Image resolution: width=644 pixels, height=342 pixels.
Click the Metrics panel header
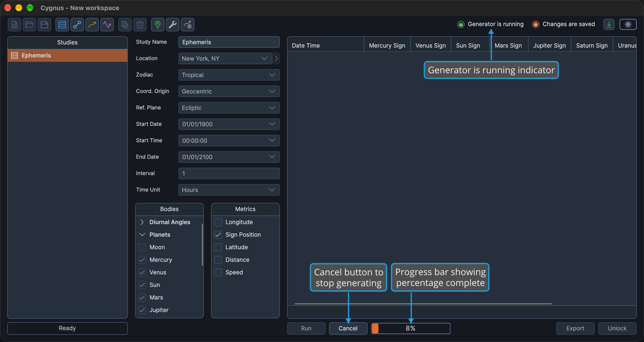tap(245, 209)
